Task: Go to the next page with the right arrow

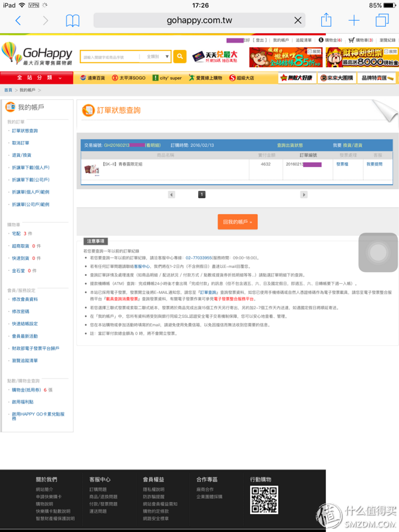Action: pyautogui.click(x=304, y=194)
